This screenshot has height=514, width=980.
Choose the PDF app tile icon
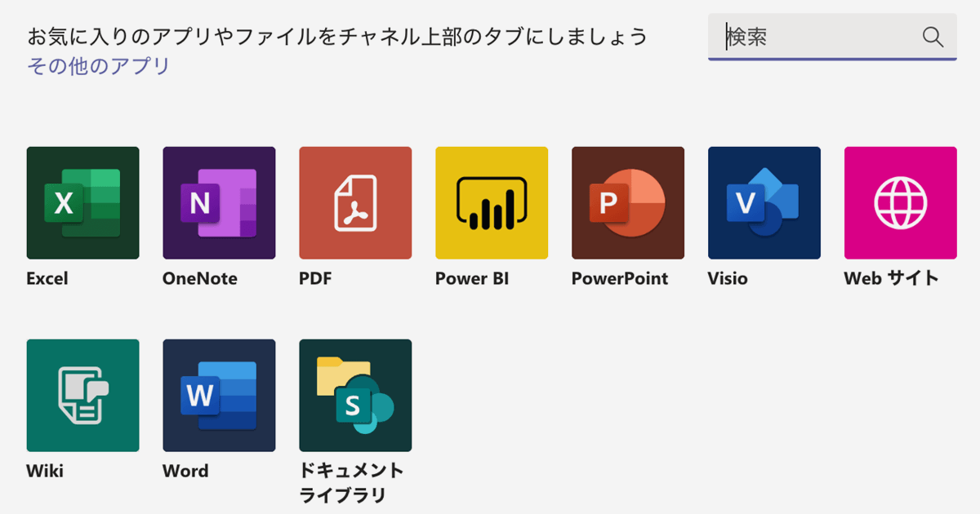355,203
